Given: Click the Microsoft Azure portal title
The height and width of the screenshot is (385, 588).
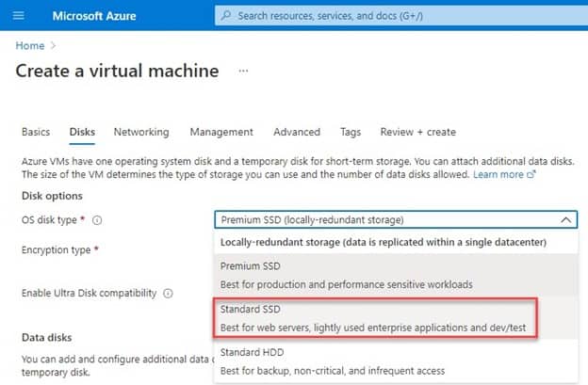Looking at the screenshot, I should click(x=94, y=16).
